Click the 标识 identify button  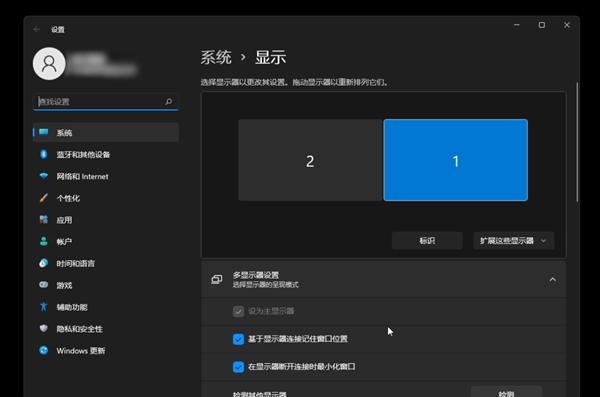pyautogui.click(x=427, y=241)
